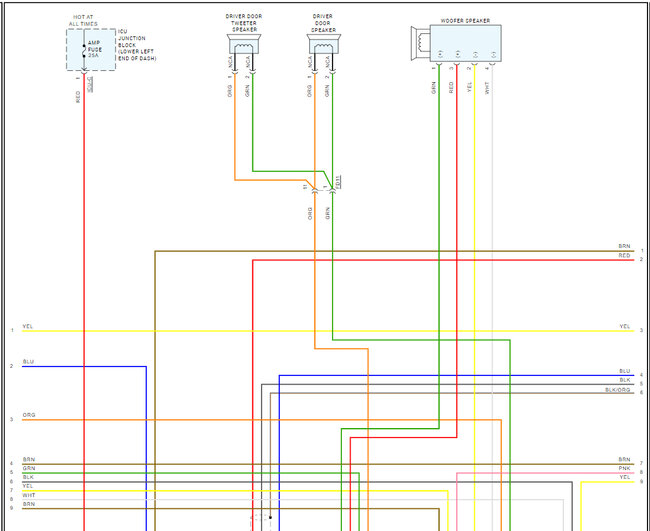Click GRN label under woofer pin 1

click(x=434, y=88)
